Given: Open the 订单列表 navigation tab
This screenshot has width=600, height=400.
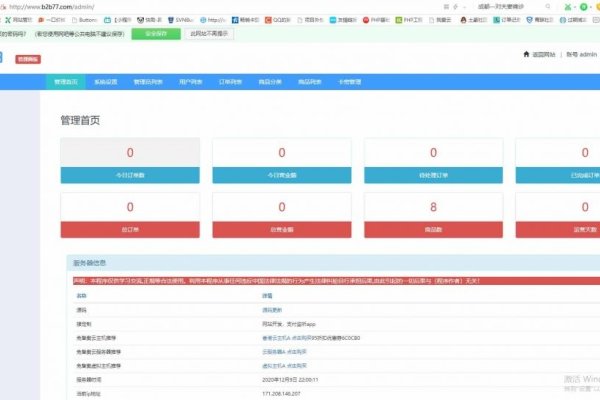Looking at the screenshot, I should [232, 81].
